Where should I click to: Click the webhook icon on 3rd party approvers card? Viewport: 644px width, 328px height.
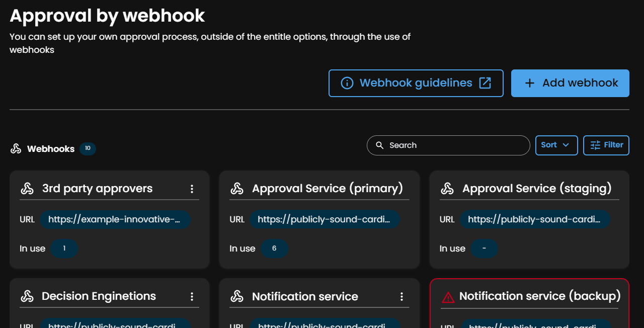point(27,189)
